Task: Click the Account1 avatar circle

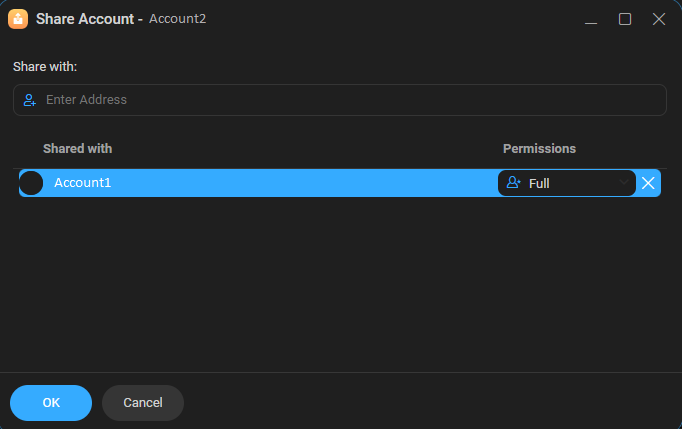Action: click(x=31, y=183)
